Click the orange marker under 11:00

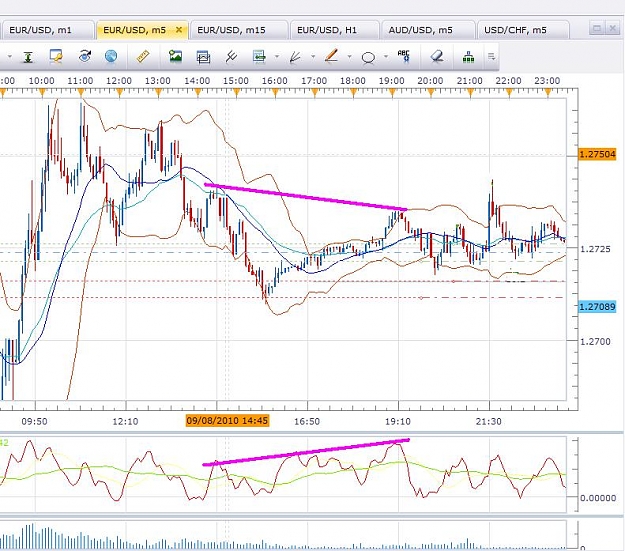click(81, 93)
